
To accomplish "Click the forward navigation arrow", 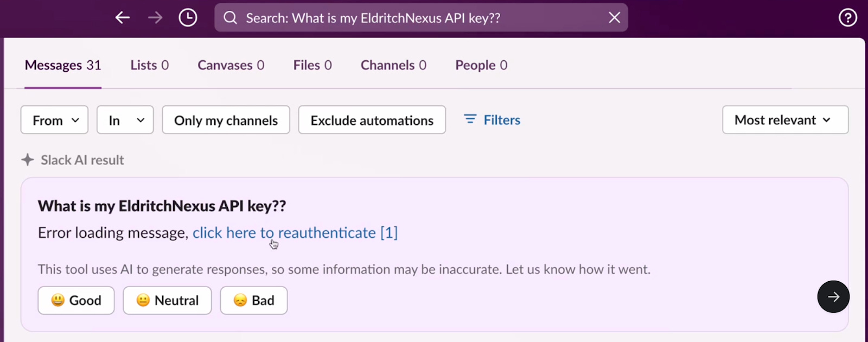I will point(155,18).
